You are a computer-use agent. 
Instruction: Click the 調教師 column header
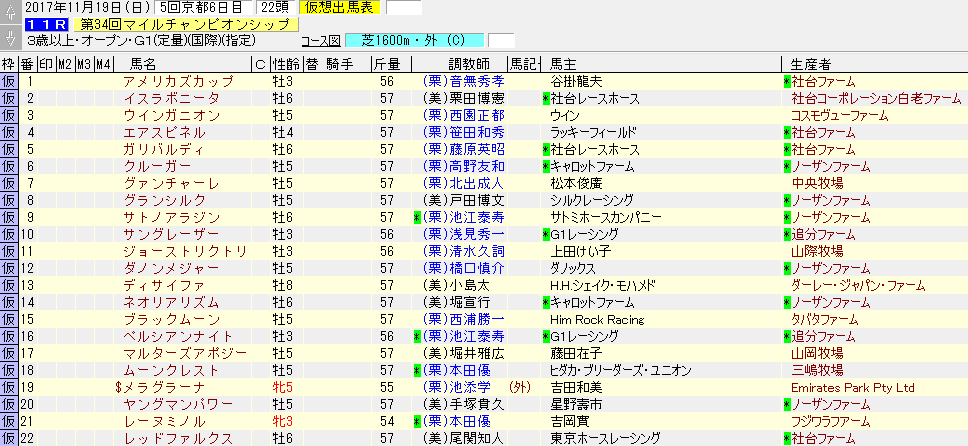[x=469, y=64]
